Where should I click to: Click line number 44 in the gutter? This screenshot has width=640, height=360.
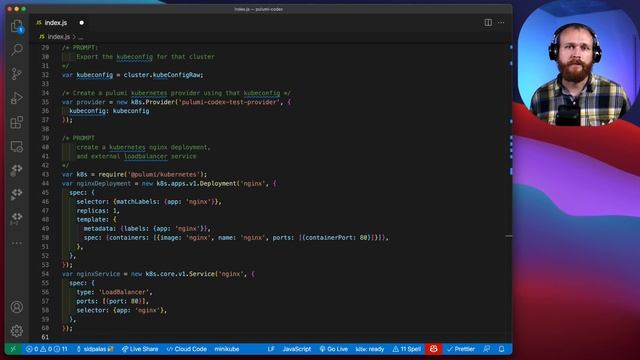tap(45, 183)
